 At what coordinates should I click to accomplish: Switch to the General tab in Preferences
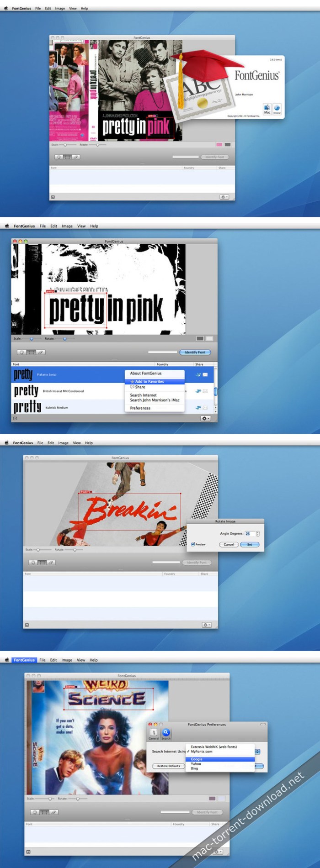(154, 734)
